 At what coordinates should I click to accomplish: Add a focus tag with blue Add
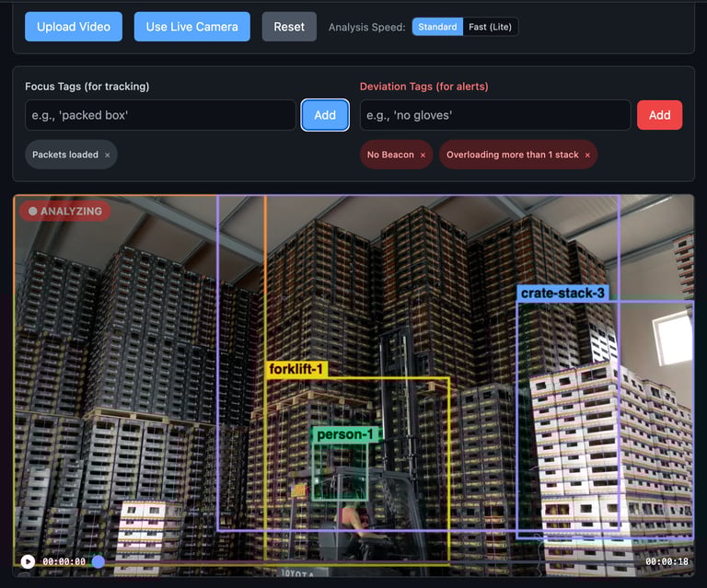pyautogui.click(x=325, y=115)
